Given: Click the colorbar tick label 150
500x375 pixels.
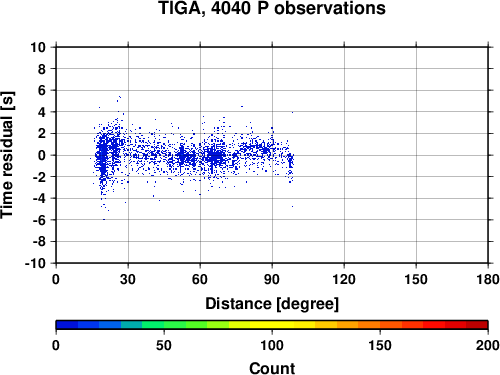Looking at the screenshot, I should tap(380, 346).
